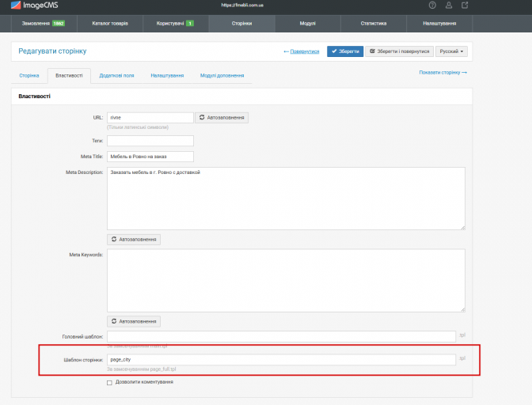Image resolution: width=532 pixels, height=405 pixels.
Task: Click Meta Description resize handle
Action: [x=463, y=228]
